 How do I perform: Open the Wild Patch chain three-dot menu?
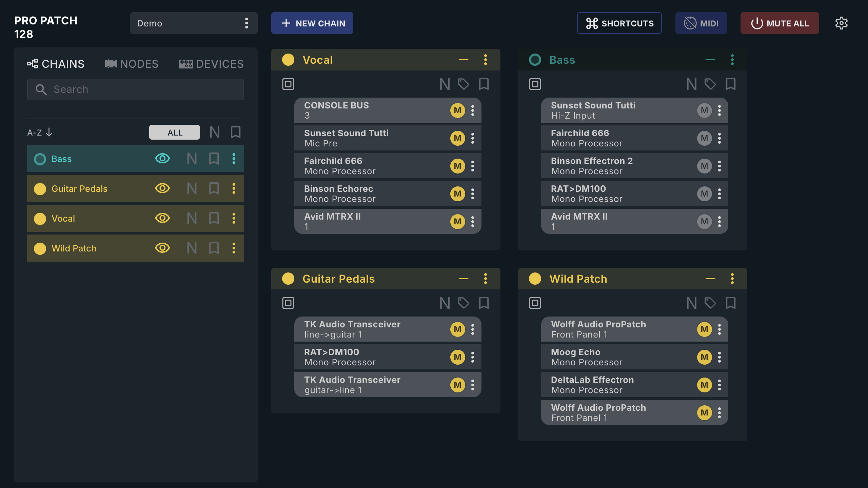point(732,279)
